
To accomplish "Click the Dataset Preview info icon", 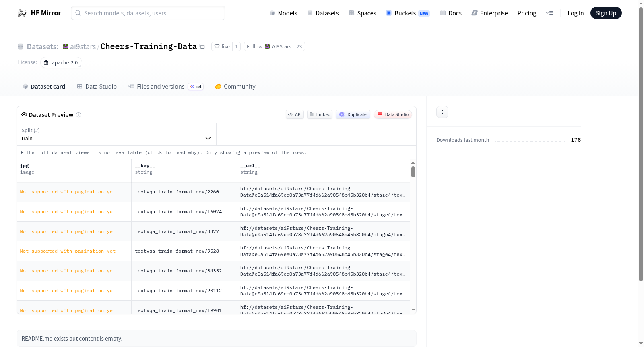I will tap(78, 115).
